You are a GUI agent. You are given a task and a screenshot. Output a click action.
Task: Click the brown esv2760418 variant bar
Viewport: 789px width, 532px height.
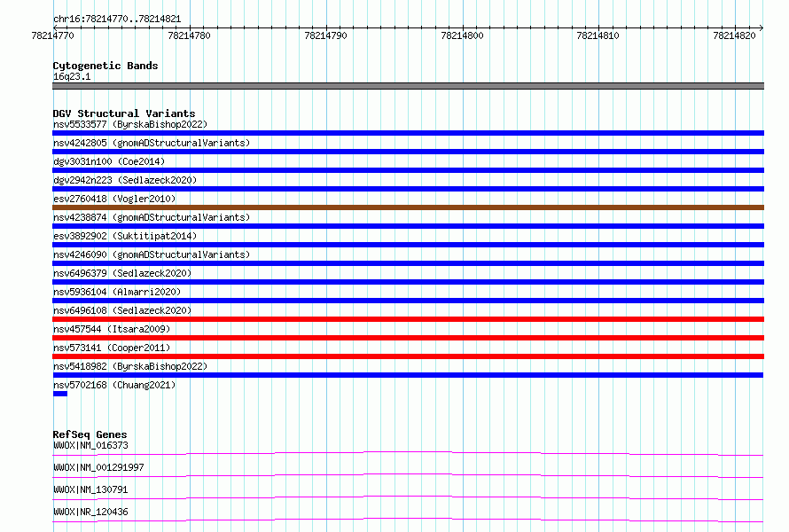pos(408,207)
